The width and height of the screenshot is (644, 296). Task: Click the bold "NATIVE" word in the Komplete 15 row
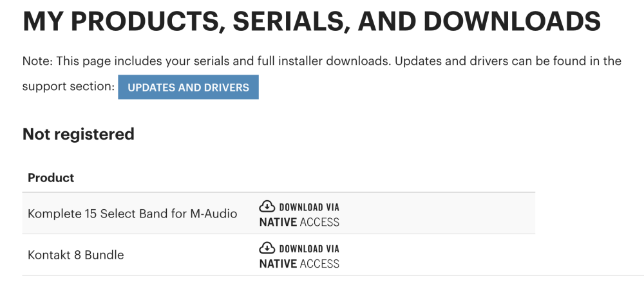click(278, 222)
